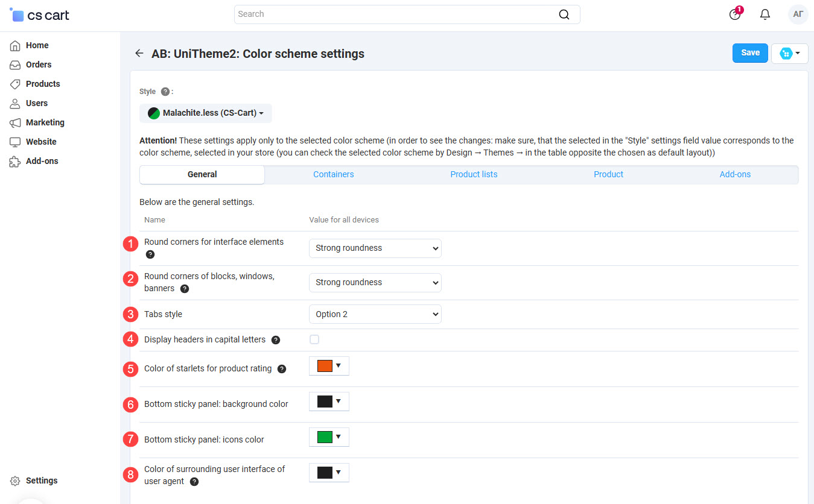Open the add-on menu dropdown next to Save
Image resolution: width=814 pixels, height=504 pixels.
tap(790, 53)
